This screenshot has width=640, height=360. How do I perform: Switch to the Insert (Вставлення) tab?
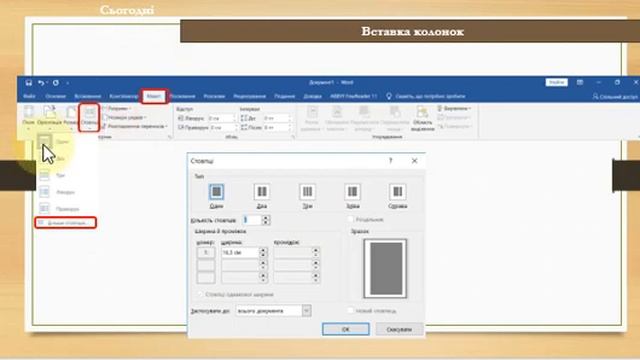tap(87, 96)
